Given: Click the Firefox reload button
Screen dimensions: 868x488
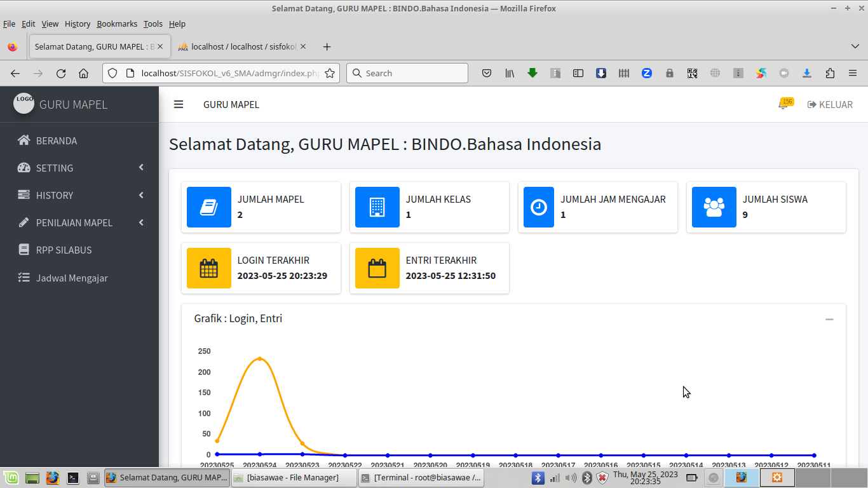Looking at the screenshot, I should pyautogui.click(x=61, y=73).
